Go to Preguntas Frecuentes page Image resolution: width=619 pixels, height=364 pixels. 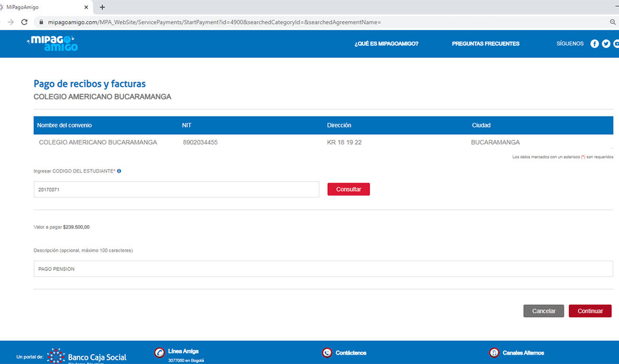485,44
